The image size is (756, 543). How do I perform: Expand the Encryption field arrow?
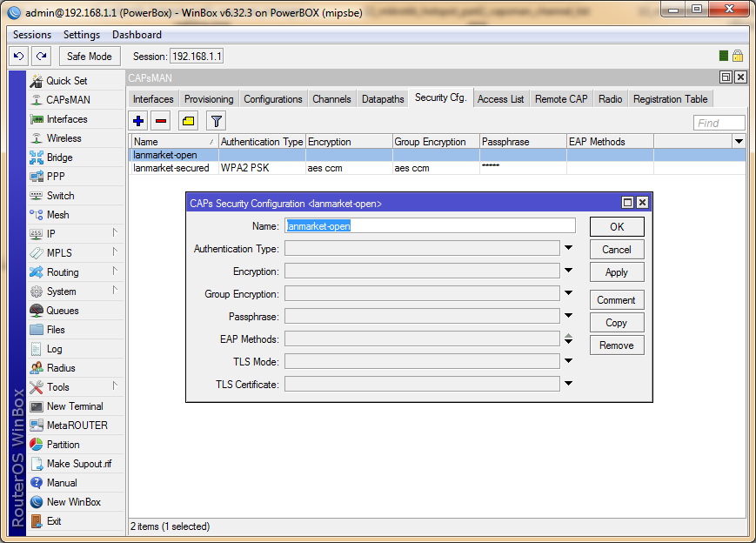click(568, 271)
